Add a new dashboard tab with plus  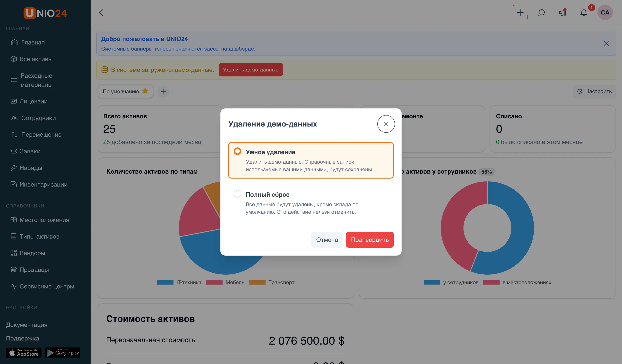tap(163, 91)
